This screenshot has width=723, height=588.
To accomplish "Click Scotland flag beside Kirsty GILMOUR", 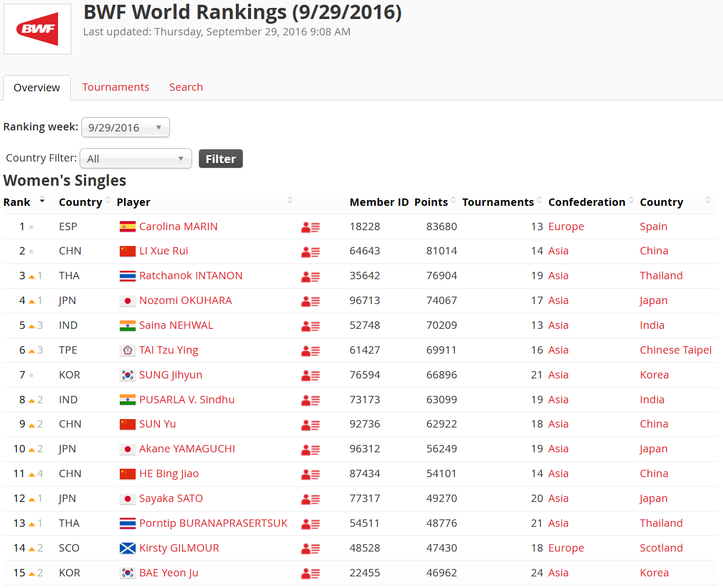I will pyautogui.click(x=128, y=548).
